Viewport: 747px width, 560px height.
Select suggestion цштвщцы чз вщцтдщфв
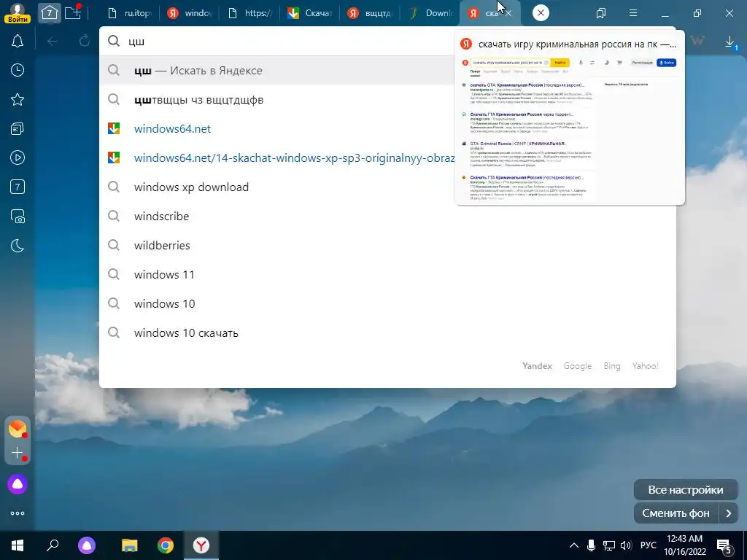coord(277,99)
